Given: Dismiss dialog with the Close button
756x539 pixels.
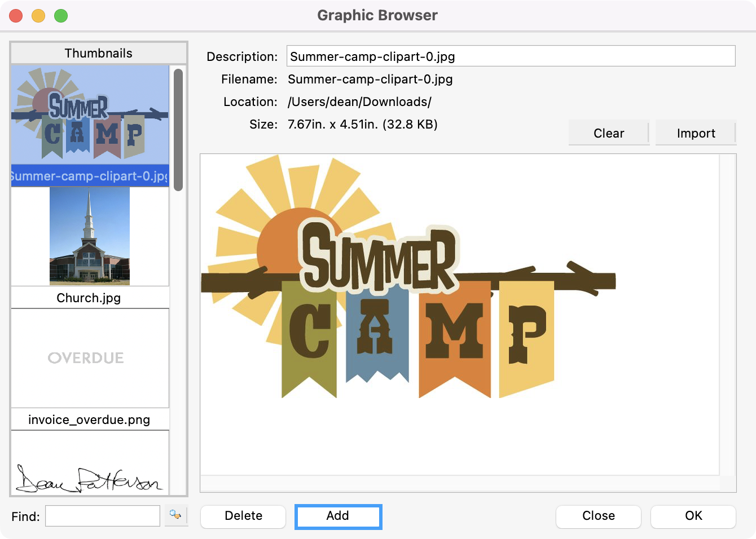Looking at the screenshot, I should point(598,516).
